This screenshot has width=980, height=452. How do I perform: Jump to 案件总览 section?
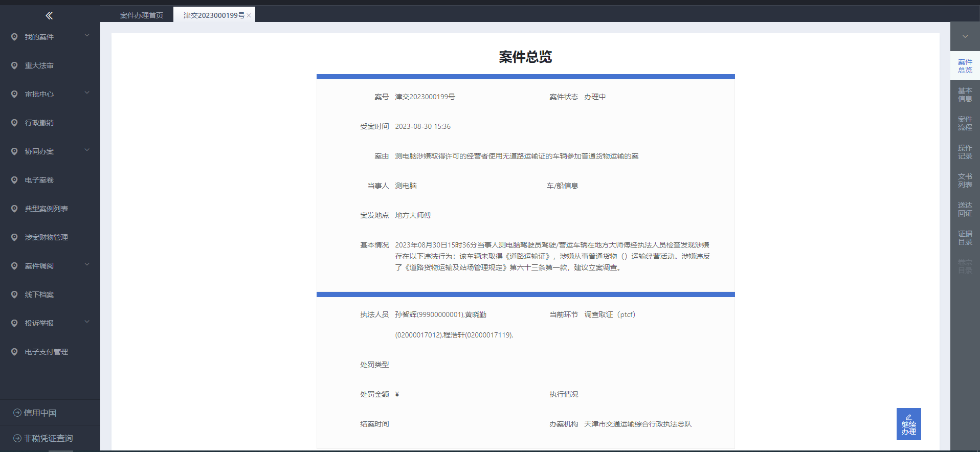click(x=965, y=66)
